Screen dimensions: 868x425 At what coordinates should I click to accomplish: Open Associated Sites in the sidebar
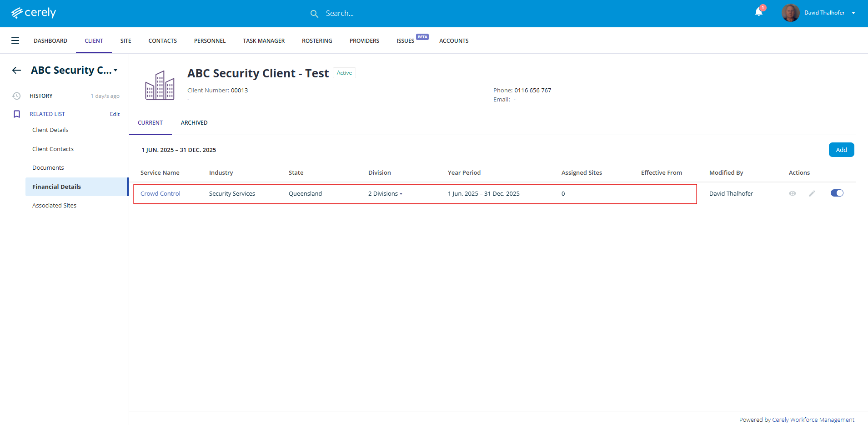point(54,205)
